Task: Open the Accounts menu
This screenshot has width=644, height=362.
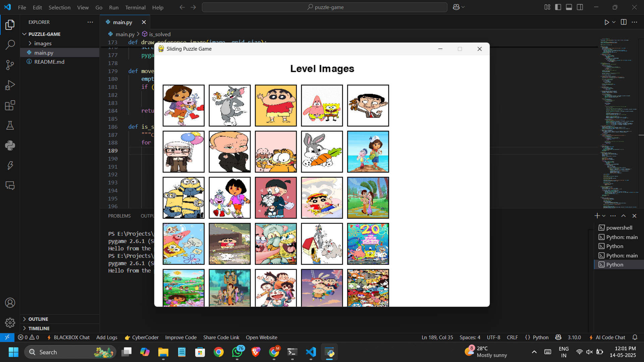Action: 10,303
